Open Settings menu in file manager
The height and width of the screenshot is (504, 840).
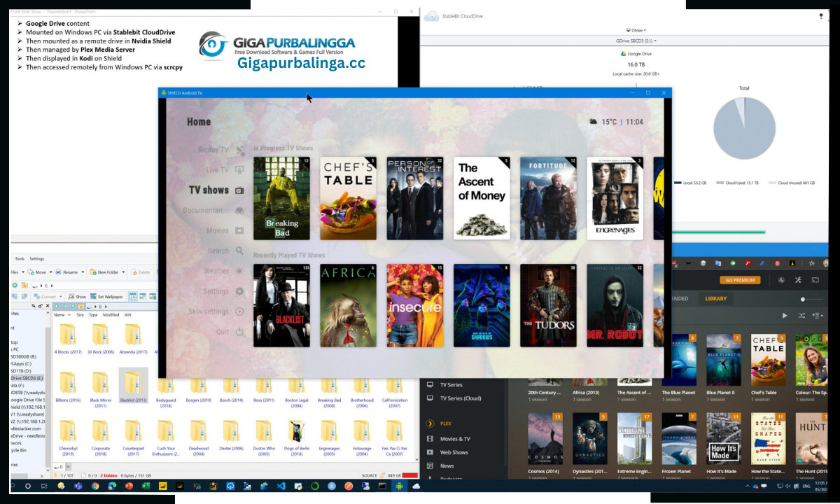coord(36,259)
